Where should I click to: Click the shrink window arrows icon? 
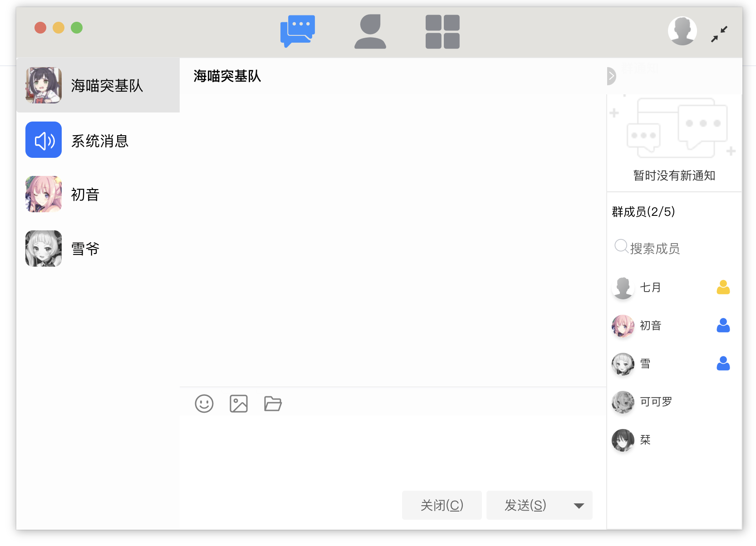pos(719,33)
